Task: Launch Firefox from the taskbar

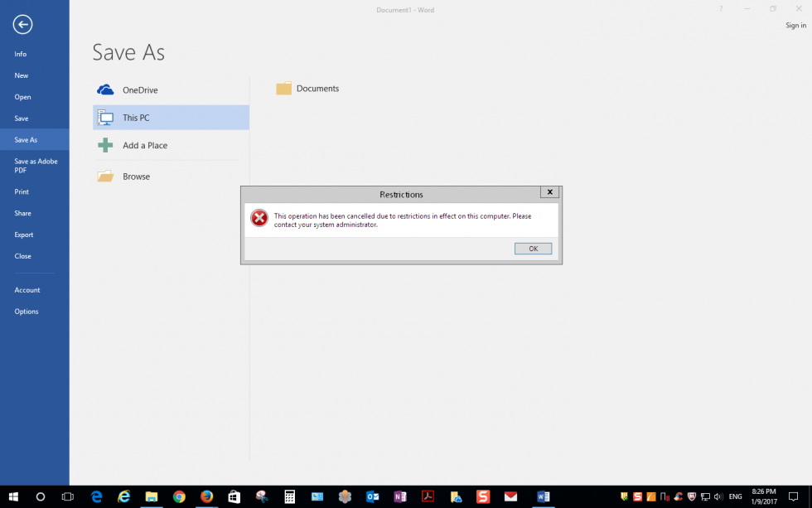Action: click(x=206, y=496)
